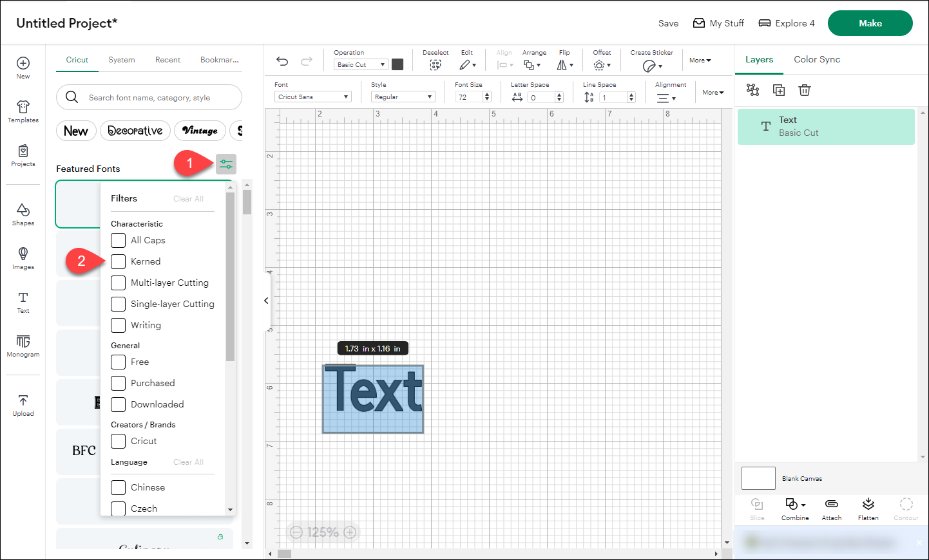Open the Font dropdown showing Cricut Sans
Image resolution: width=929 pixels, height=560 pixels.
coord(312,96)
